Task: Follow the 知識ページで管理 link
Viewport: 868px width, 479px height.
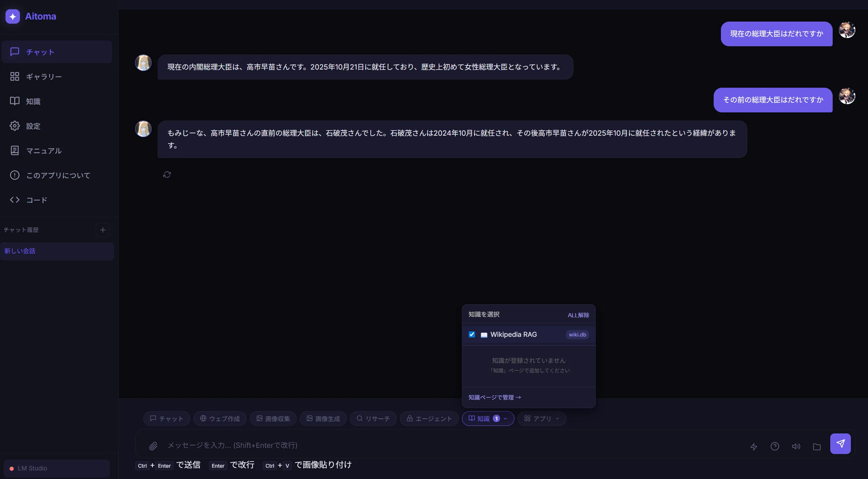Action: 494,397
